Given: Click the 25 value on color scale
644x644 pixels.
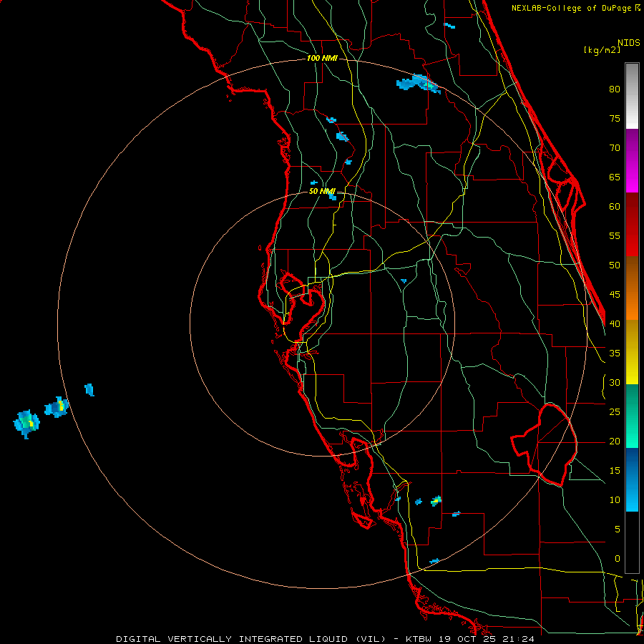Looking at the screenshot, I should click(x=615, y=412).
